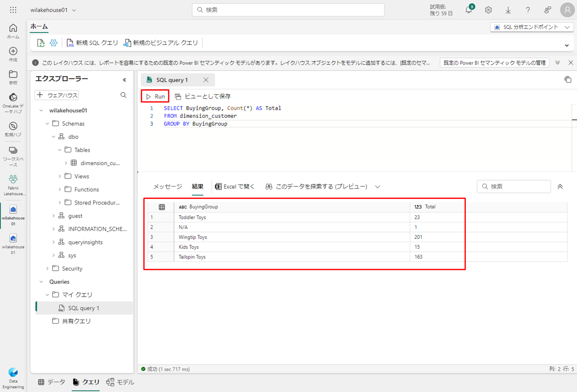Close the SQL query 1 tab

click(x=205, y=80)
